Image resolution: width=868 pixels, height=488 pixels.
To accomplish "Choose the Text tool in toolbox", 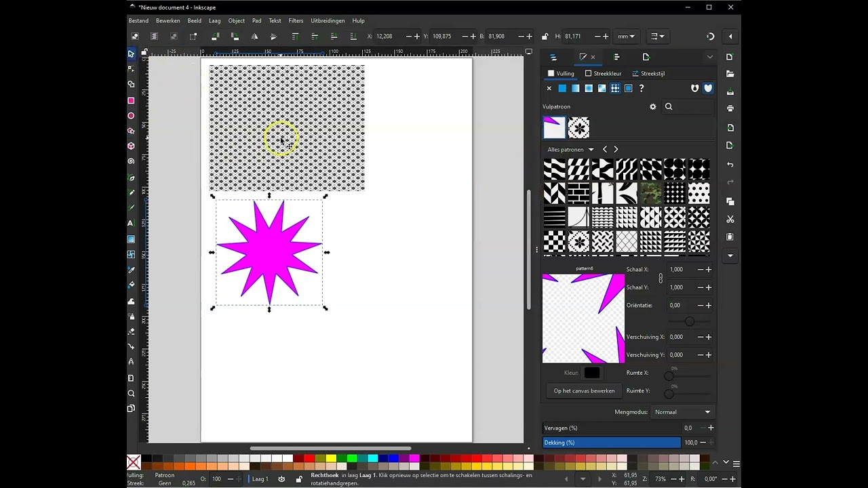I will [131, 223].
